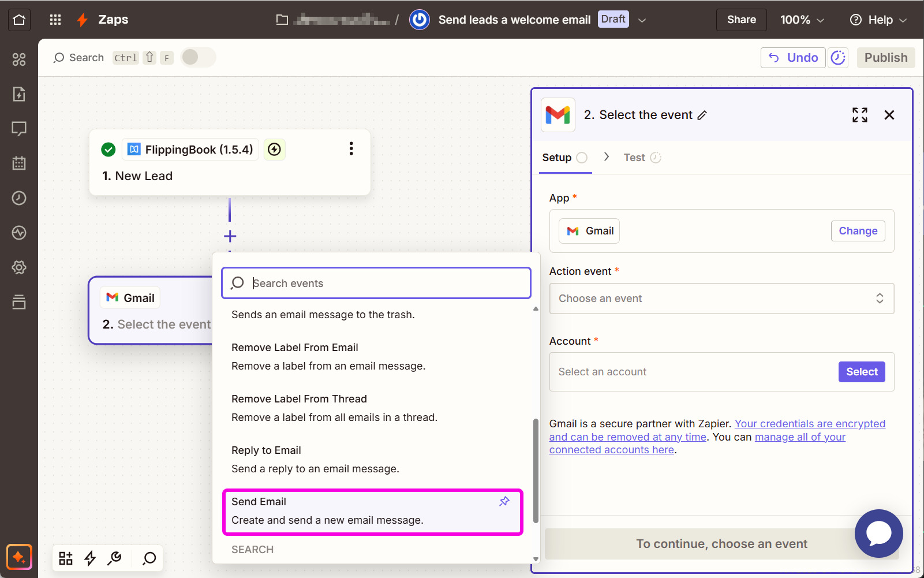Image resolution: width=924 pixels, height=578 pixels.
Task: Click the instant trigger bolt badge on FlippingBook
Action: coord(275,150)
